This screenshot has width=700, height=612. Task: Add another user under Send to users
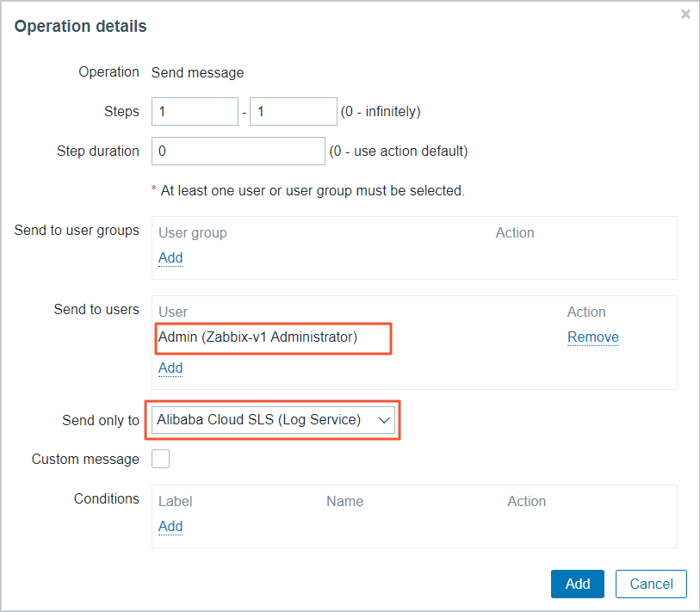pyautogui.click(x=170, y=368)
